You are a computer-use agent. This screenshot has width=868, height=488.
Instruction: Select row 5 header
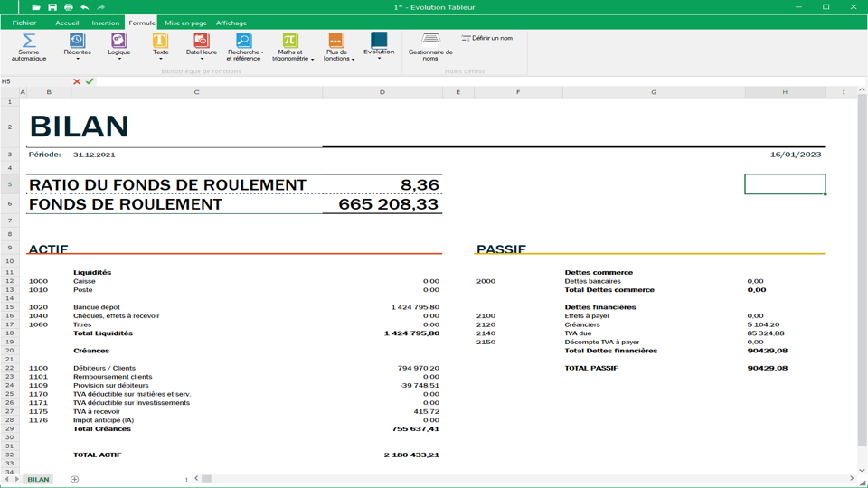coord(9,184)
